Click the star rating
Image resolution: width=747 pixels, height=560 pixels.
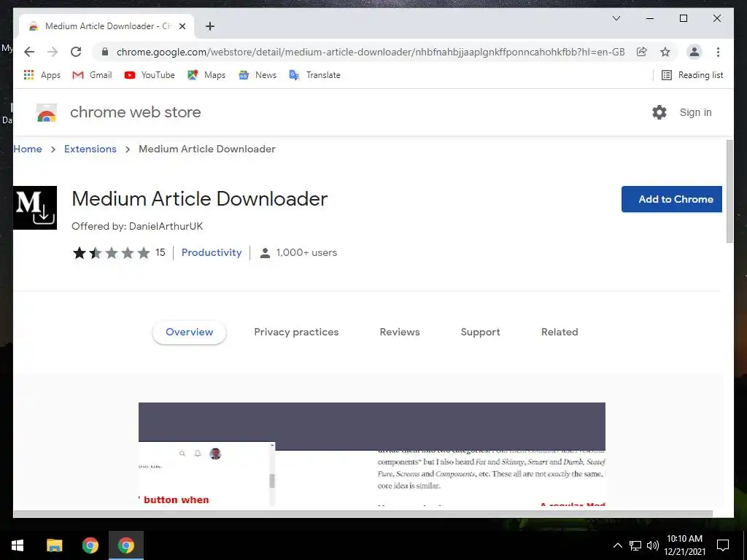[x=111, y=252]
